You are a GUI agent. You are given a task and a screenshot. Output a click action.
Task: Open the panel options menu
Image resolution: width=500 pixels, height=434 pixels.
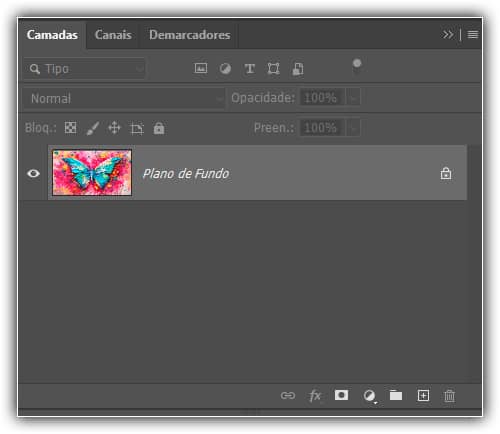[473, 34]
